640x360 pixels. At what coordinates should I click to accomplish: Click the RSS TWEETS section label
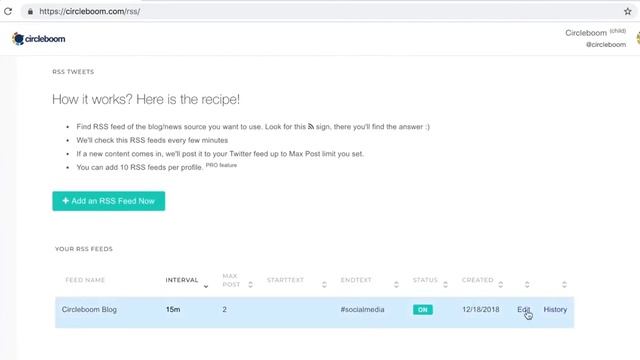tap(73, 71)
